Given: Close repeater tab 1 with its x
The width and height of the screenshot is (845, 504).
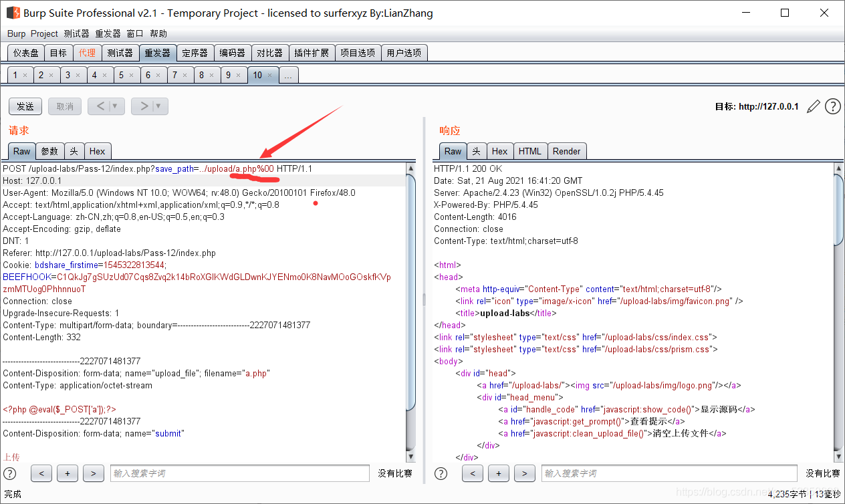Looking at the screenshot, I should click(x=25, y=76).
